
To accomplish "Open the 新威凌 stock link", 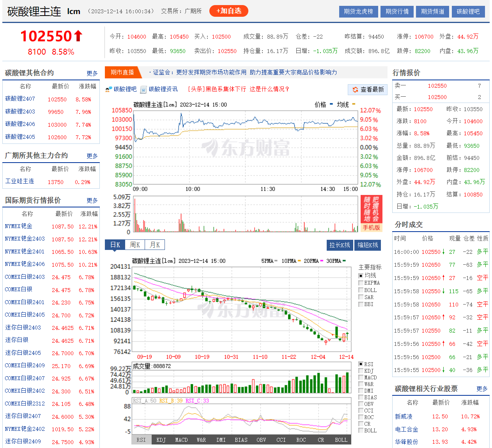I will [404, 417].
